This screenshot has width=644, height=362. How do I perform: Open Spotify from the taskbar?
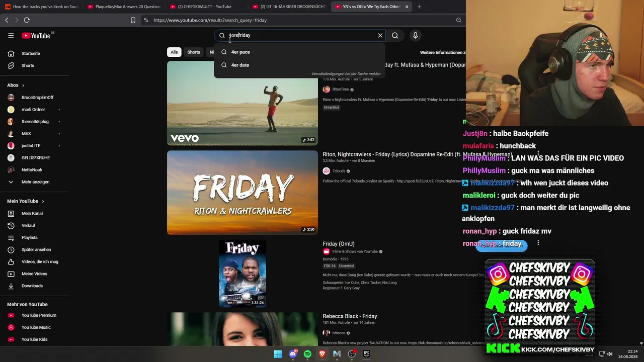click(x=307, y=354)
